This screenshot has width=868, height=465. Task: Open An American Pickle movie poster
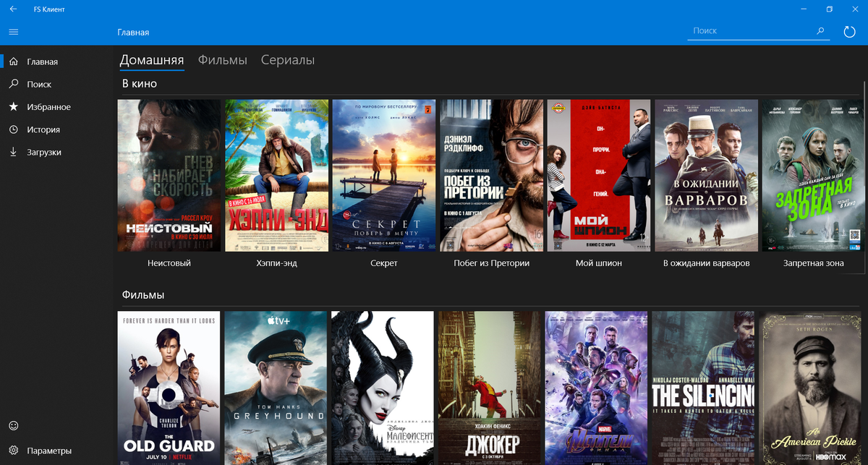pyautogui.click(x=811, y=388)
